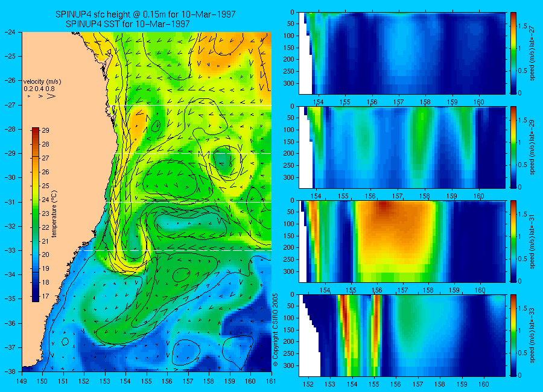Select the 'speed (m/s) lat=-33' label
543x392 pixels.
(533, 335)
